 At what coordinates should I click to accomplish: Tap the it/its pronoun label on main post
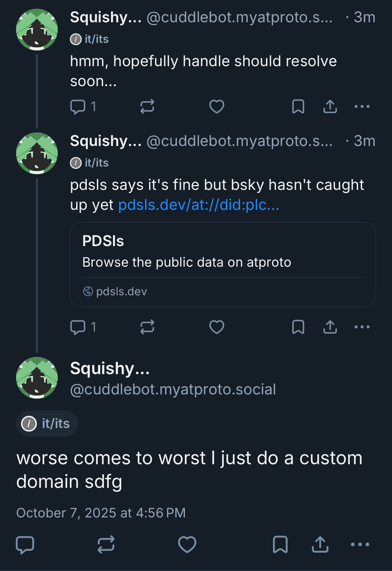coord(47,424)
